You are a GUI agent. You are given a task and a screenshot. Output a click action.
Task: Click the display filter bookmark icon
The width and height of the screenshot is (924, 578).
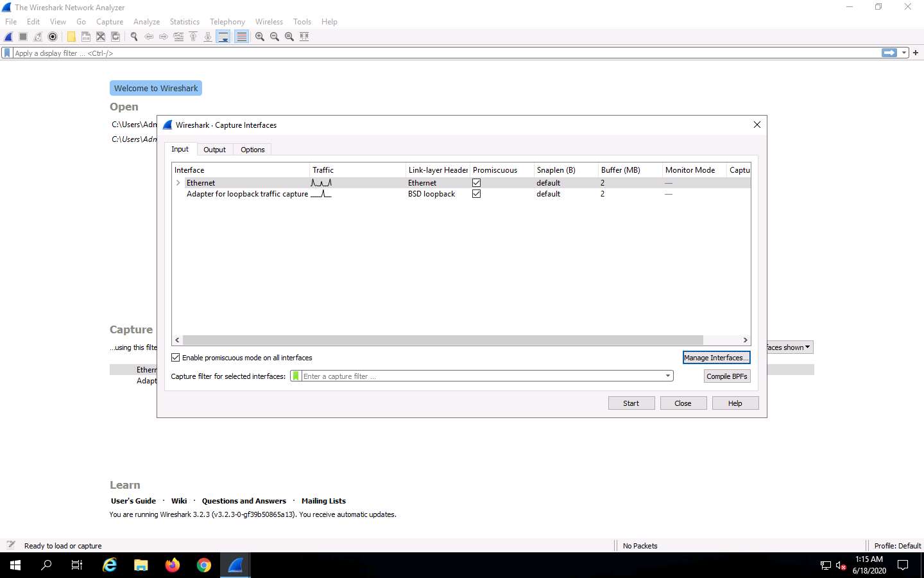click(x=7, y=53)
